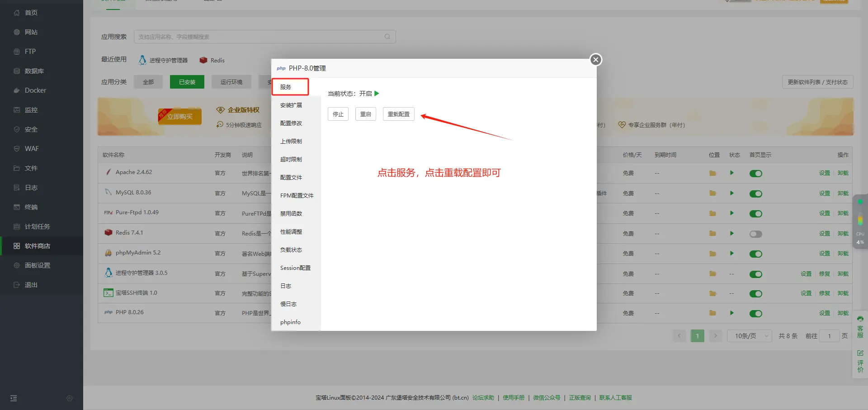Enable homepage display for Redis 7.4.1
The height and width of the screenshot is (410, 868).
click(755, 234)
